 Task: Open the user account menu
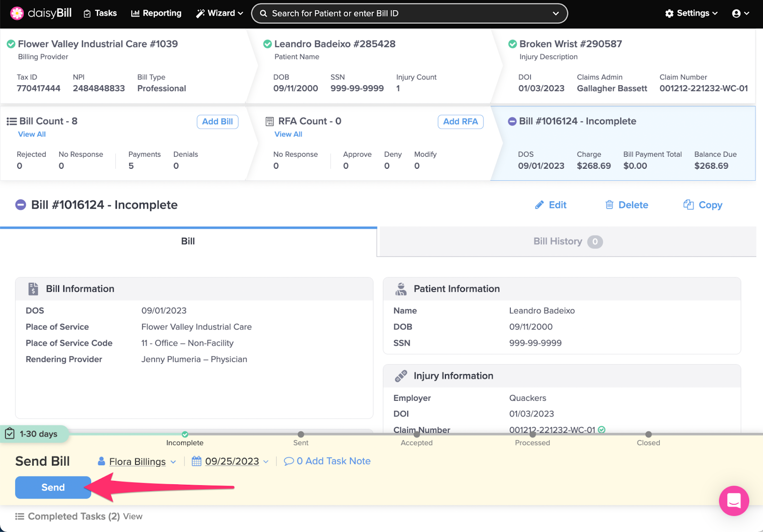(740, 13)
